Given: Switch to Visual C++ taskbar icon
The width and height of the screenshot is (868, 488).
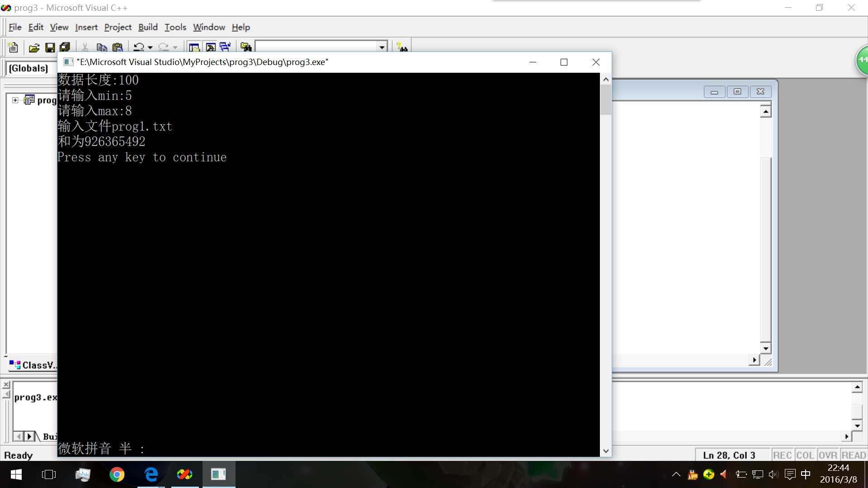Looking at the screenshot, I should [185, 474].
